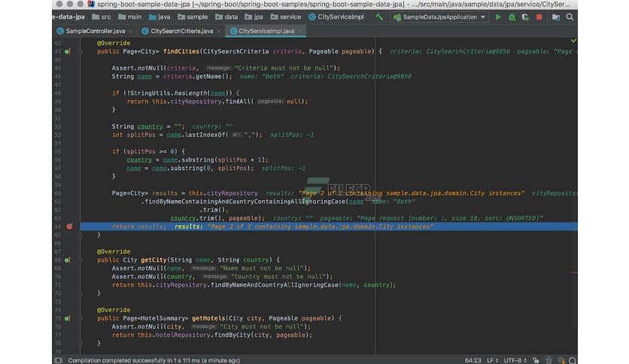The height and width of the screenshot is (364, 629).
Task: Click the green inspection checkmark in editor corner
Action: [573, 41]
